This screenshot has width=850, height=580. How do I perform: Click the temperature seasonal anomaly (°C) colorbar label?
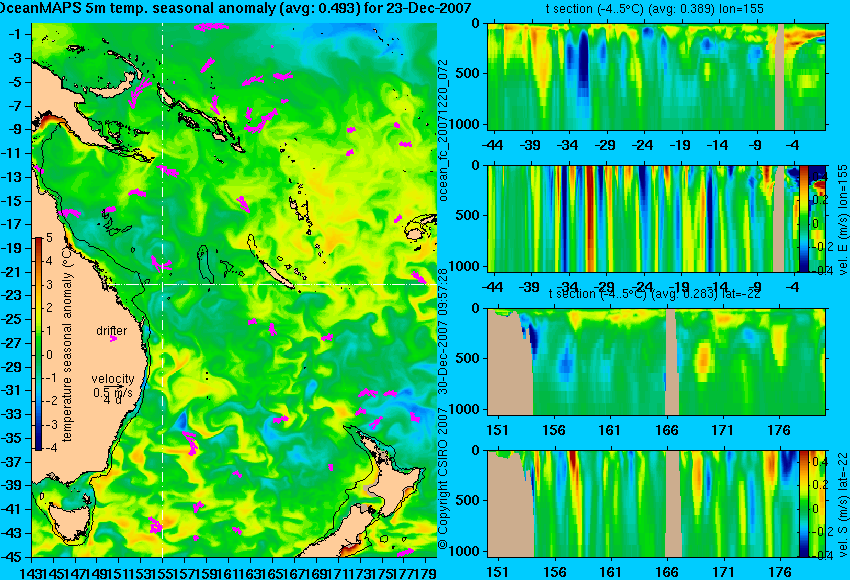[67, 345]
